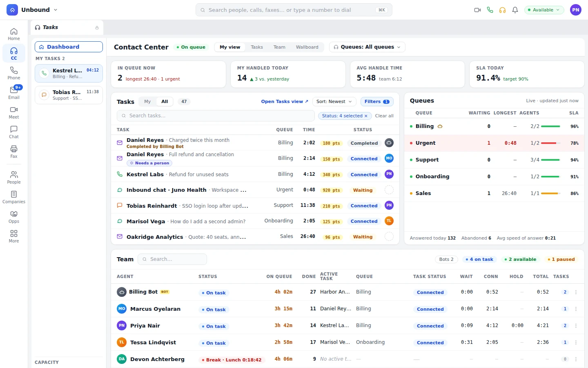Screen dimensions: 588x368
Task: Open the row menu for Billing Bot
Action: (576, 292)
